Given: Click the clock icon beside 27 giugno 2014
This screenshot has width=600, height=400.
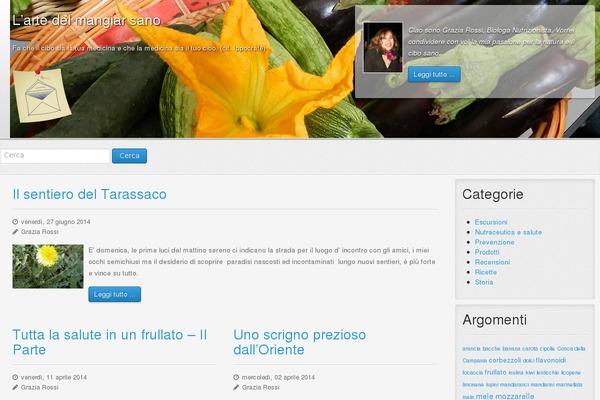Looking at the screenshot, I should tap(15, 222).
